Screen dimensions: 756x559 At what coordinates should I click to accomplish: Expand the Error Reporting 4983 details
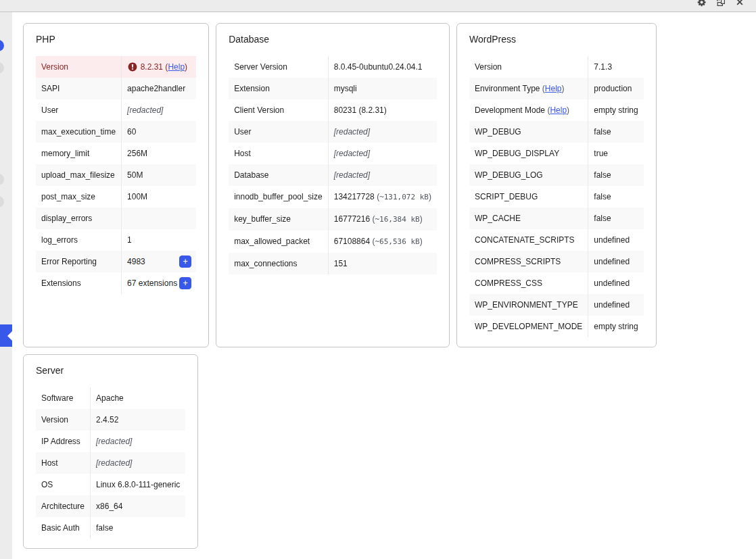pos(185,261)
